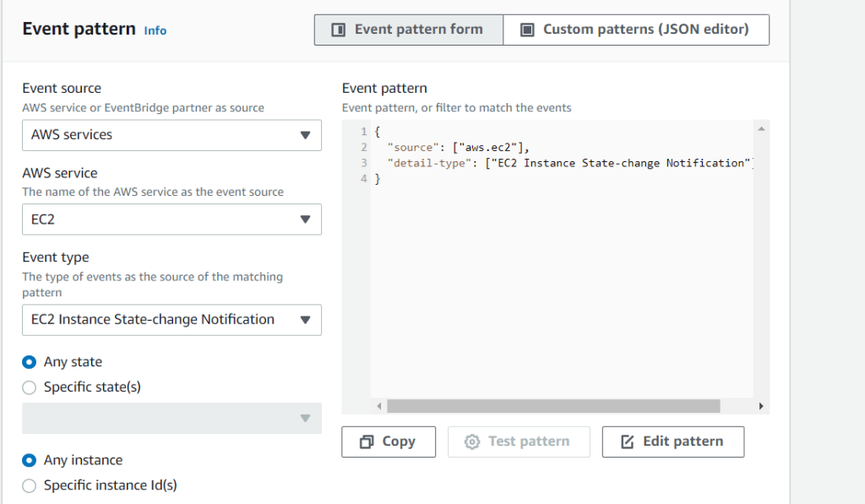Viewport: 865px width, 504px height.
Task: Click the pencil icon on Edit pattern
Action: coord(627,442)
